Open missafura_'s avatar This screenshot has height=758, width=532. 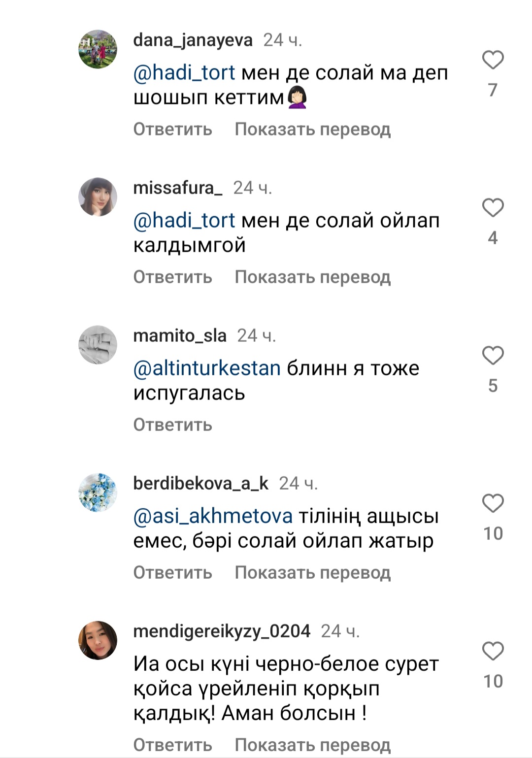click(98, 197)
